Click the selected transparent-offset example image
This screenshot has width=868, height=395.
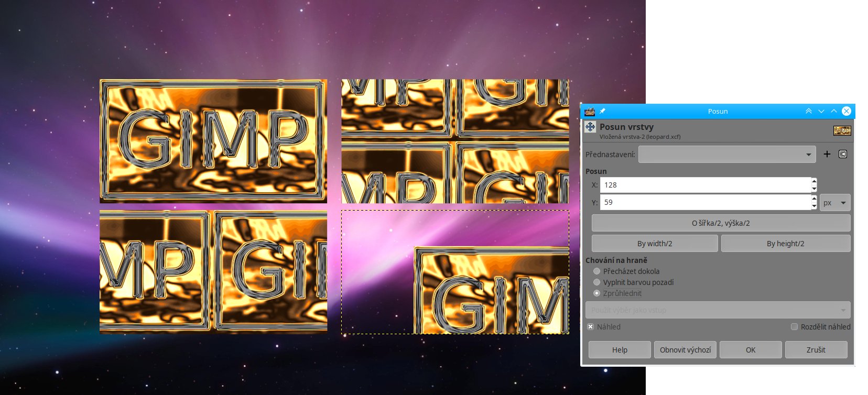(x=455, y=272)
